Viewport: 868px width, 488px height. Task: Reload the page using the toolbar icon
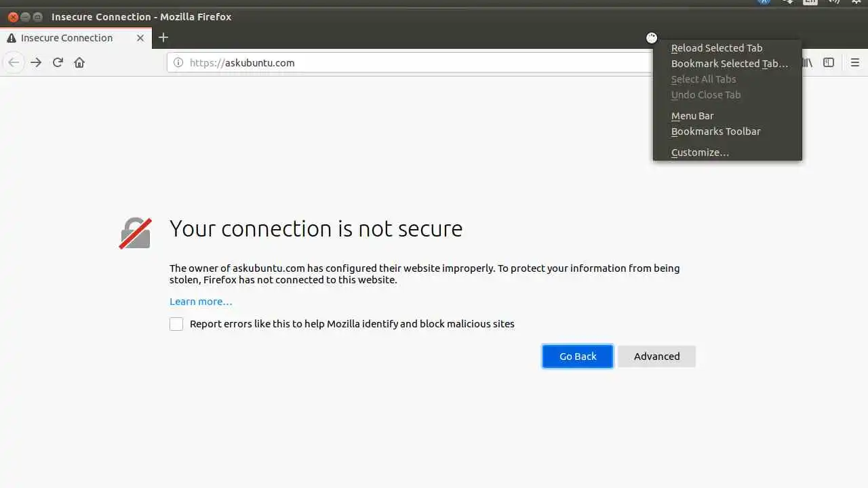tap(58, 62)
